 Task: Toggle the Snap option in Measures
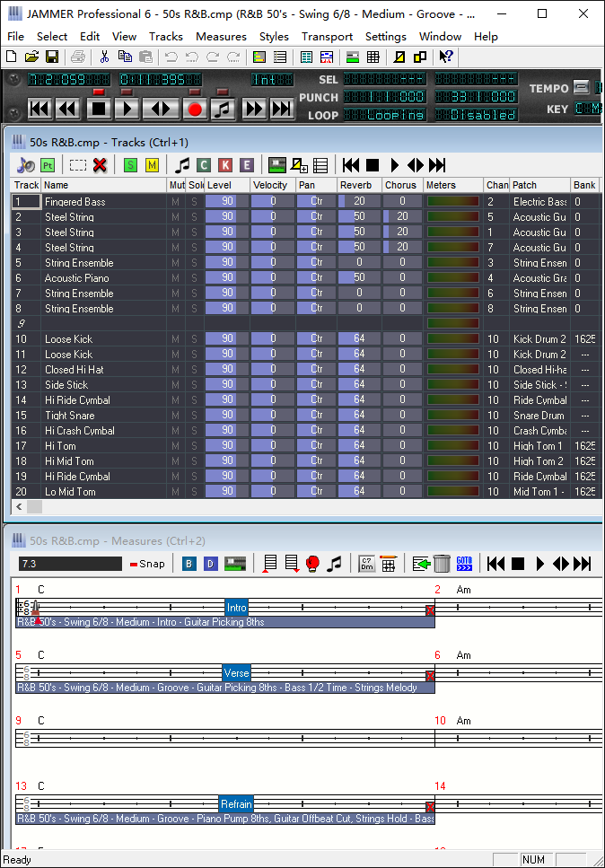click(147, 564)
